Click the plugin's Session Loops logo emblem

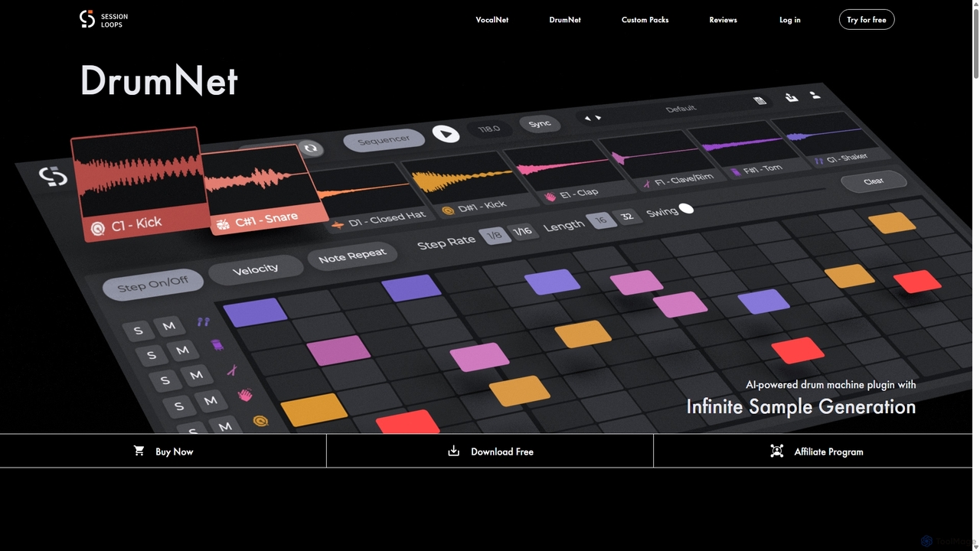tap(54, 178)
